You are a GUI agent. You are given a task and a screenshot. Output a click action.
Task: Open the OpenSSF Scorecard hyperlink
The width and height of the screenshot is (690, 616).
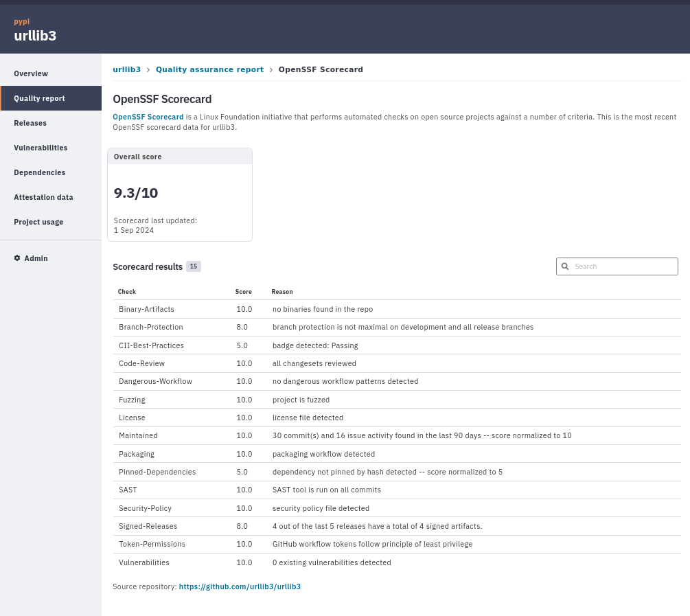pos(148,117)
